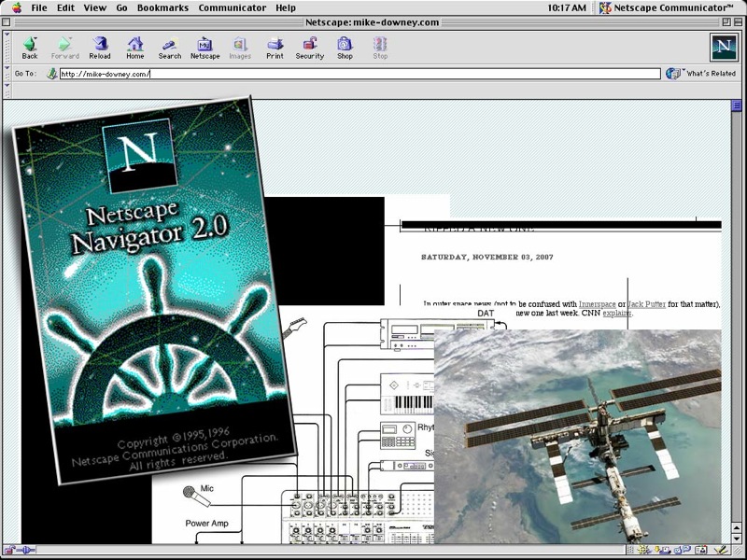The height and width of the screenshot is (560, 747).
Task: Click the Netscape Navigator 2.0 splash image
Action: click(155, 291)
